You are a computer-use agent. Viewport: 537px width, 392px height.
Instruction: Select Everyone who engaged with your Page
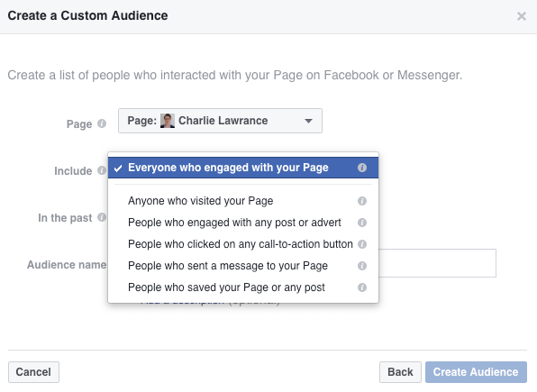coord(243,168)
